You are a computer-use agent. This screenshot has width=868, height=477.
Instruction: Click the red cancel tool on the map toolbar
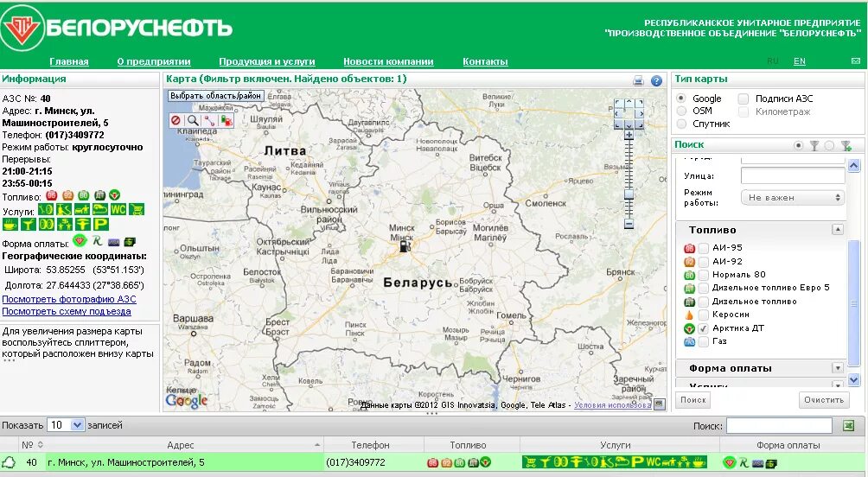coord(176,120)
